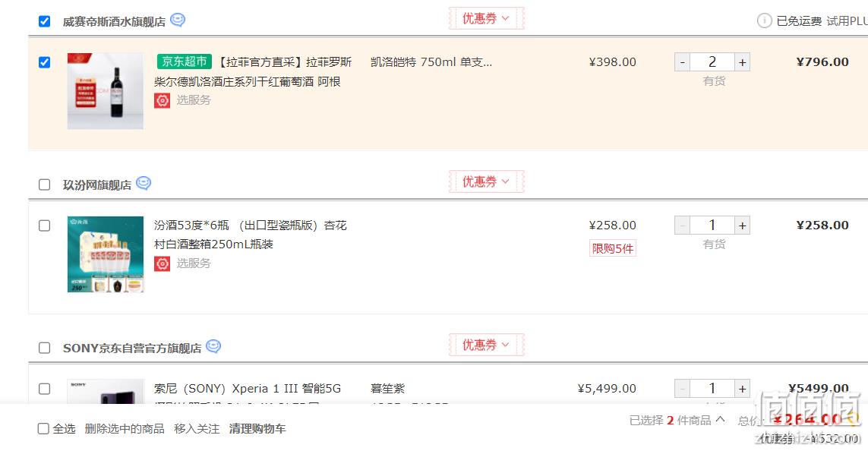Click the red 选服务 icon under the 汾酒 item
868x451 pixels.
coord(162,263)
